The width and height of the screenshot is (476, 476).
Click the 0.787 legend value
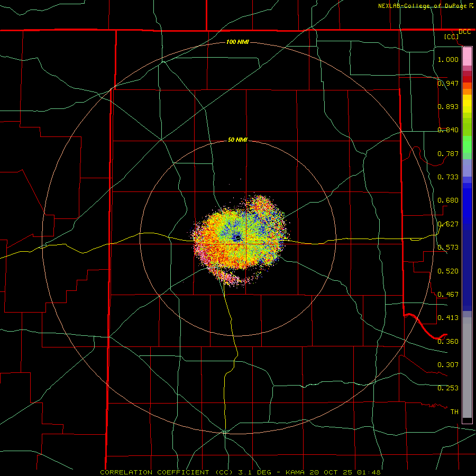(x=448, y=153)
